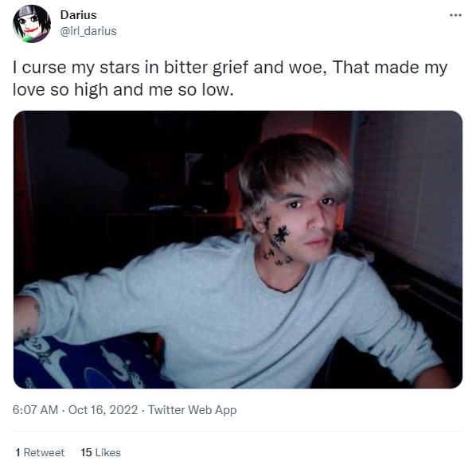Click the second tweet line 'love so high'
The image size is (476, 473).
point(123,89)
